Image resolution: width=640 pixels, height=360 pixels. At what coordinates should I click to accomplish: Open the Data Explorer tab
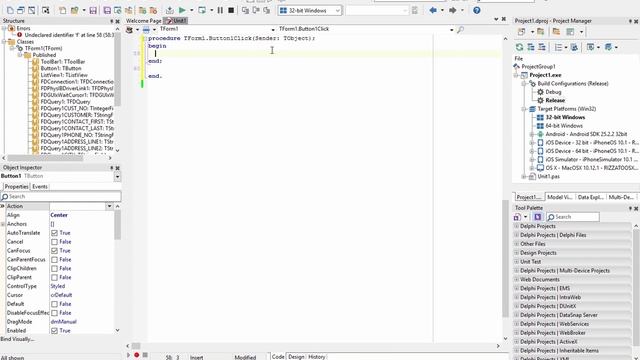click(x=590, y=197)
